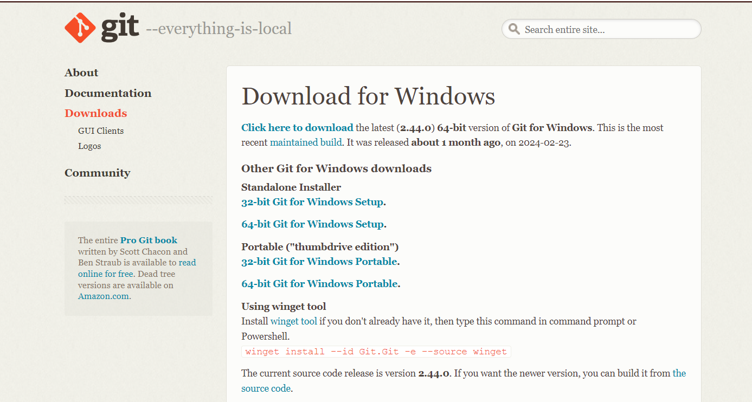Focus the 'Search entire site...' field
This screenshot has height=404, width=753.
point(601,29)
